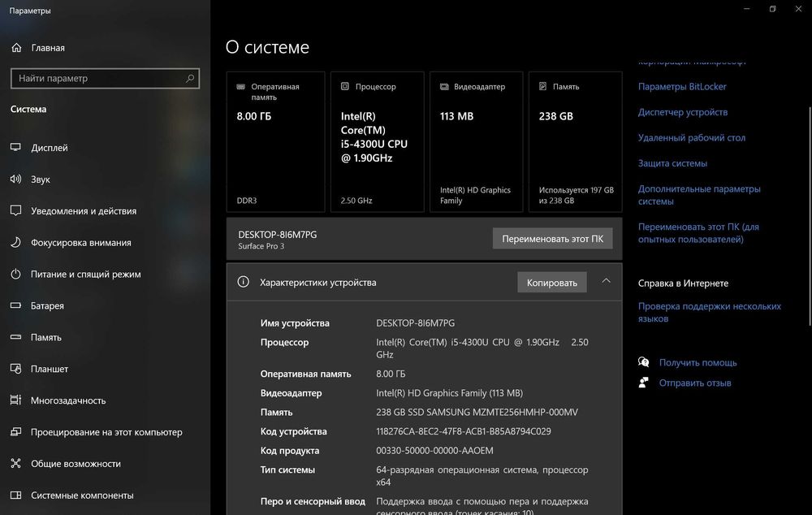Click the Видеоадаптер 113 MB card
The width and height of the screenshot is (812, 515).
(x=477, y=142)
